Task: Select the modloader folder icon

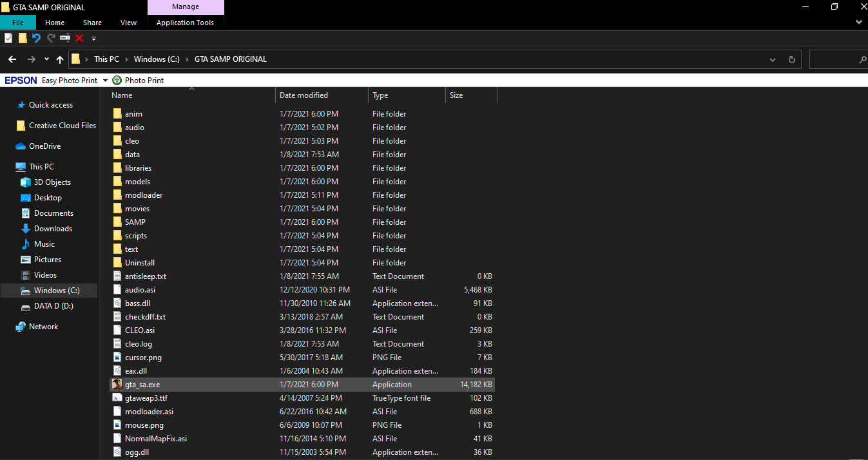Action: 117,195
